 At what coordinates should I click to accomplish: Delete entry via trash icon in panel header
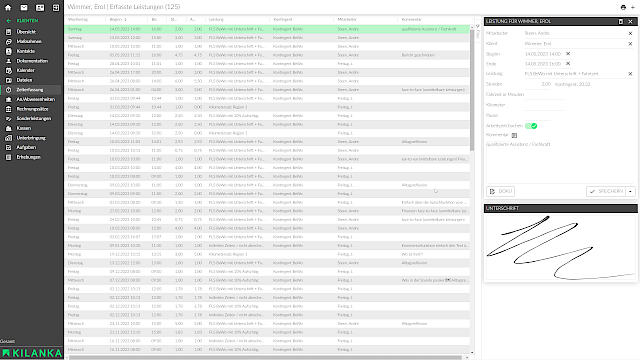pos(621,21)
